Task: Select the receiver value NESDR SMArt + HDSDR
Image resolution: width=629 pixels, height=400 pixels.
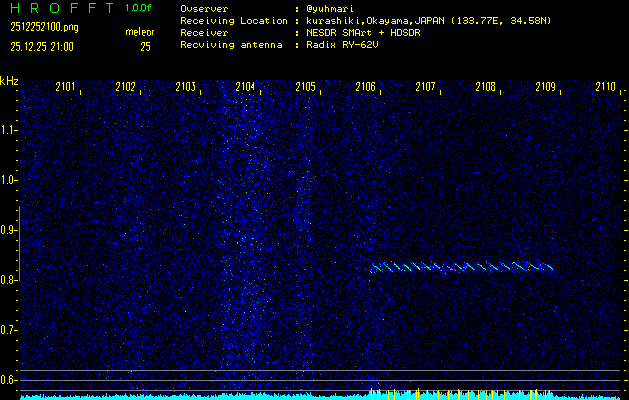Action: click(363, 33)
